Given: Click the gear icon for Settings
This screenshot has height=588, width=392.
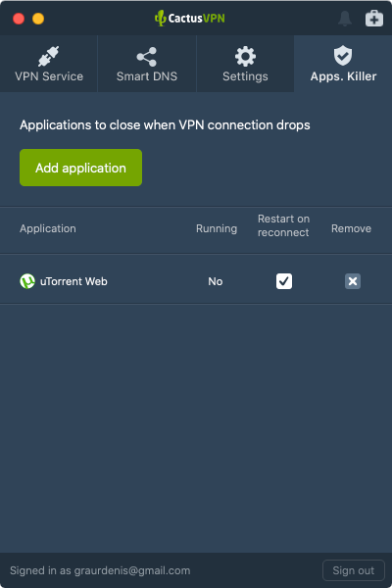Looking at the screenshot, I should point(245,56).
